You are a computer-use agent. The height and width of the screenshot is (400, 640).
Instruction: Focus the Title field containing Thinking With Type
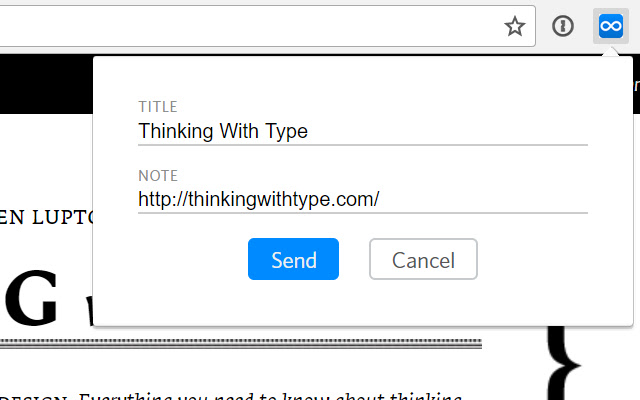click(362, 131)
